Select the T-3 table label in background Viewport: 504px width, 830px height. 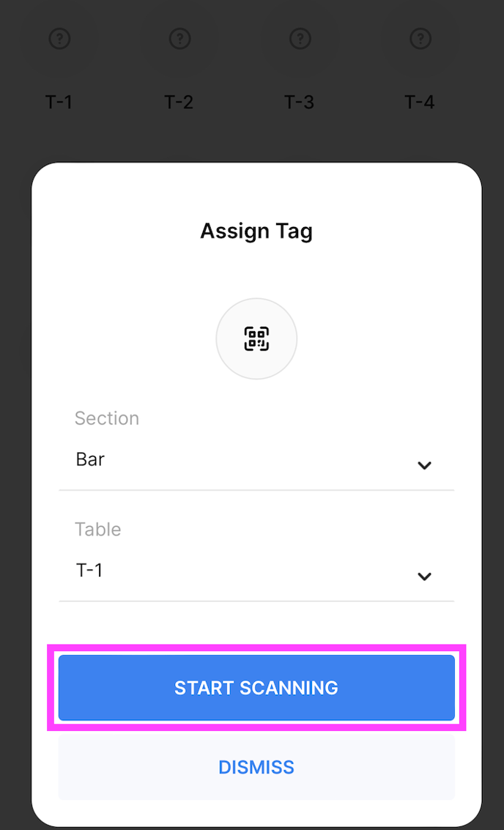[x=300, y=102]
